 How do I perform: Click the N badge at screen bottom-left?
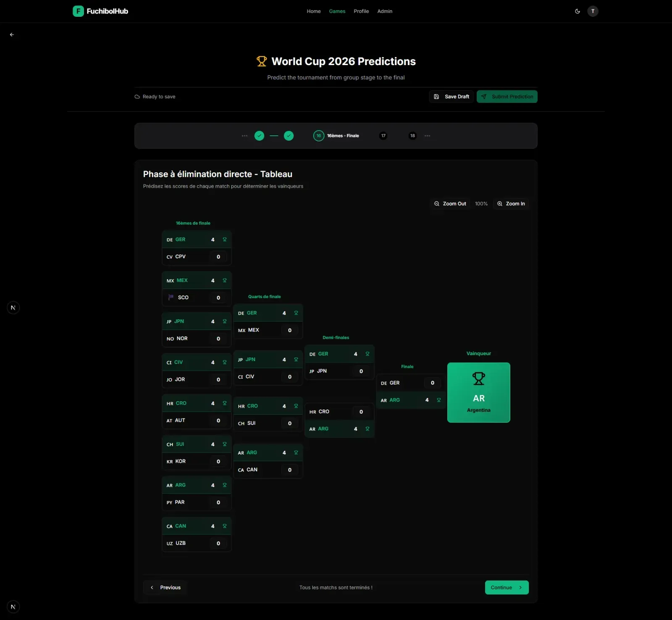click(x=13, y=607)
